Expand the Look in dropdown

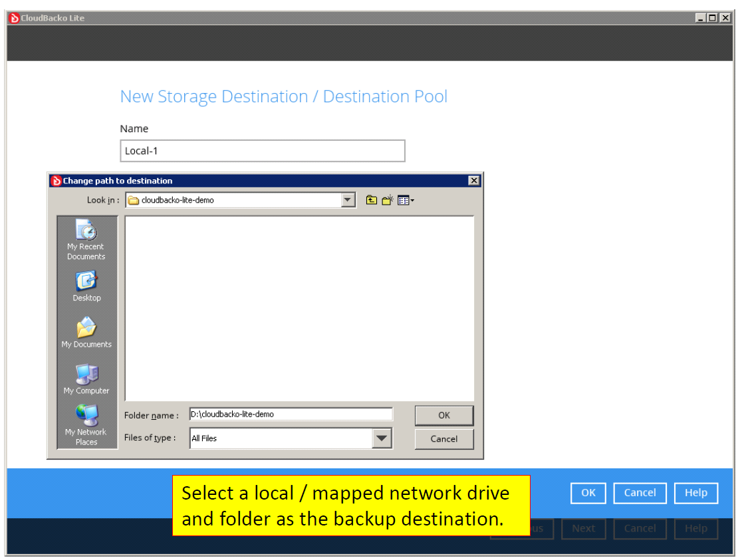click(348, 200)
